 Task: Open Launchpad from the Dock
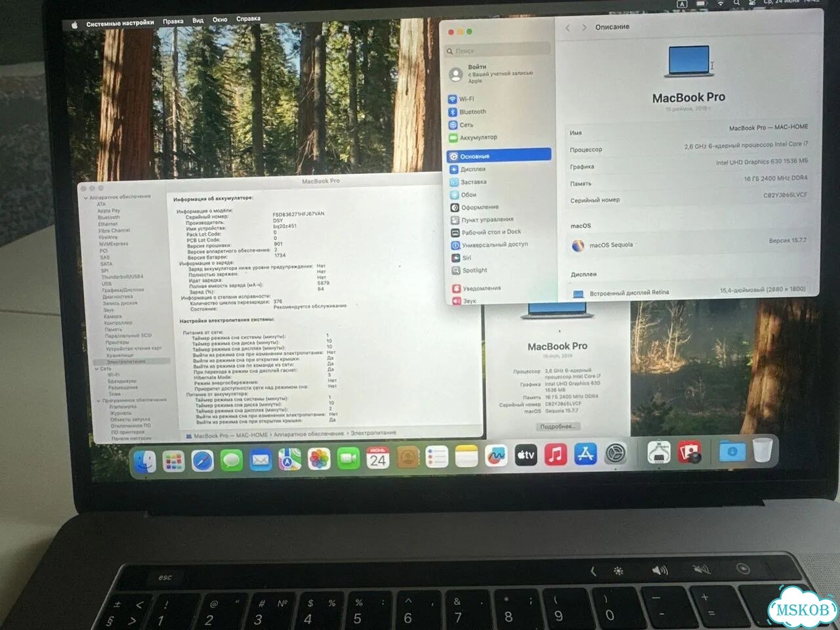click(x=173, y=461)
